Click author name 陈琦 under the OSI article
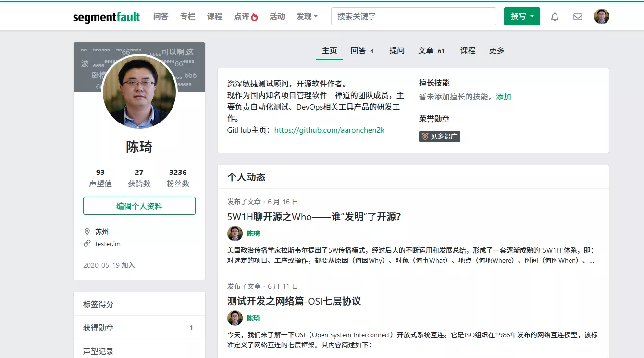 (253, 318)
